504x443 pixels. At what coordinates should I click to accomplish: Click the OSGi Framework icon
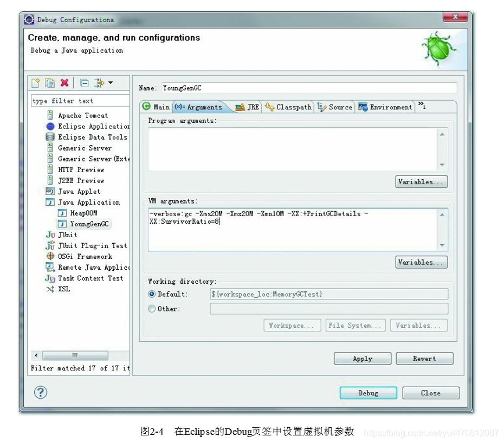click(x=50, y=256)
